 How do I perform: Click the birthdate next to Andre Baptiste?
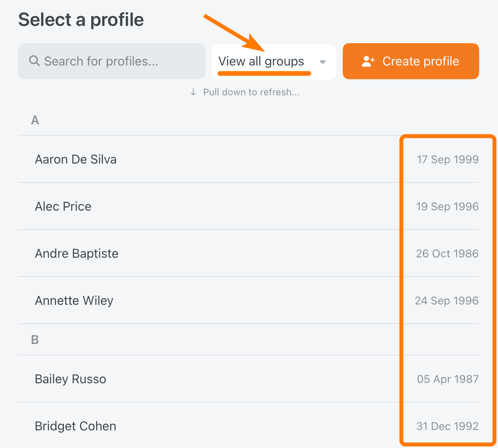(x=447, y=253)
